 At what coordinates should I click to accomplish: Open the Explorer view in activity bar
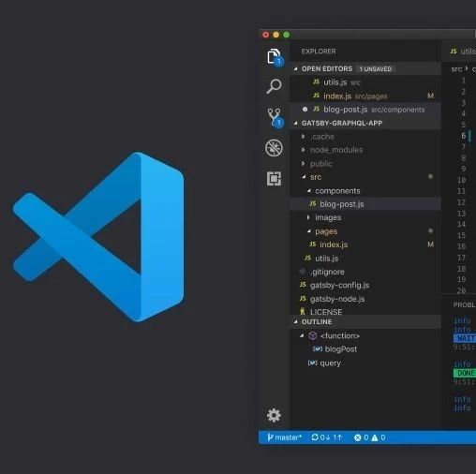click(274, 56)
